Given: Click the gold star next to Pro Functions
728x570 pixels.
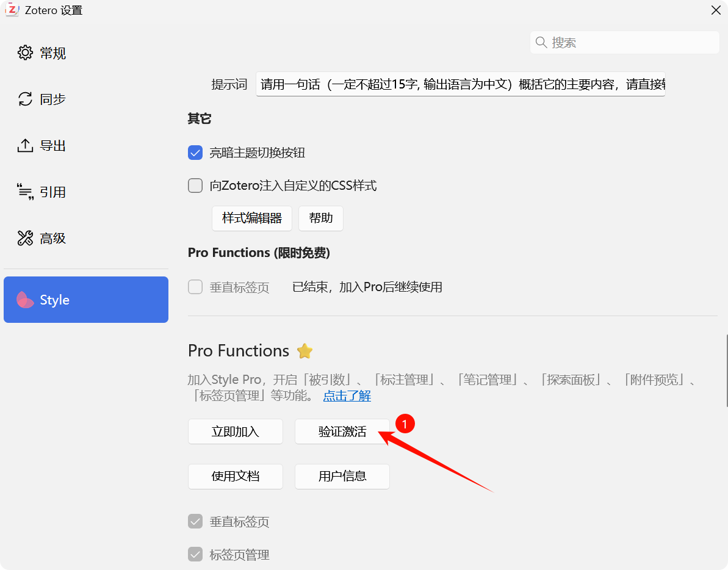Looking at the screenshot, I should point(305,351).
